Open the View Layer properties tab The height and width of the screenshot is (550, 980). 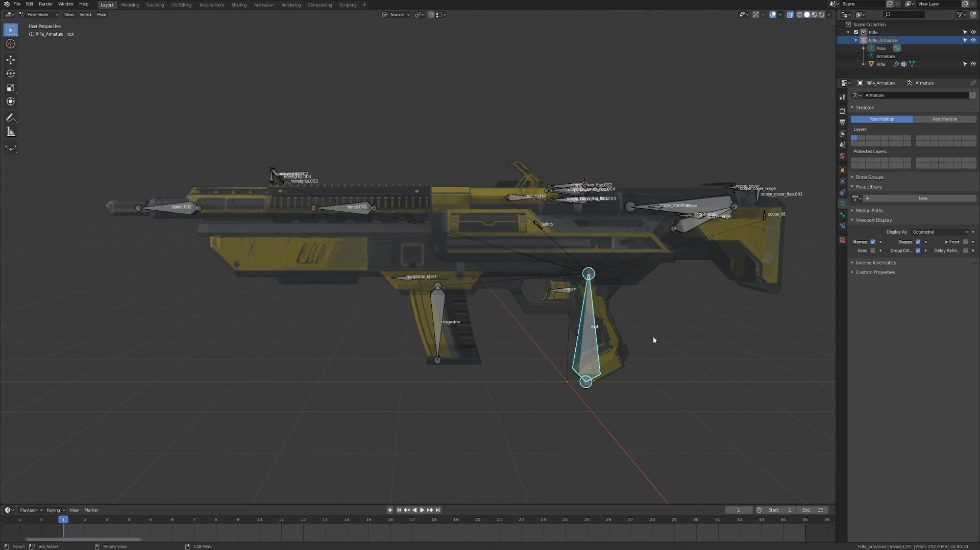[842, 134]
